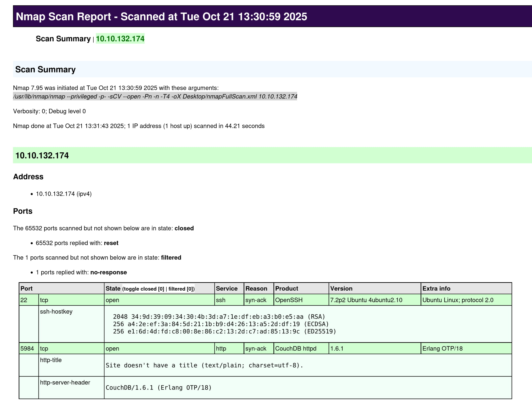Click the nmap command line arguments text
The image size is (532, 410).
[155, 97]
